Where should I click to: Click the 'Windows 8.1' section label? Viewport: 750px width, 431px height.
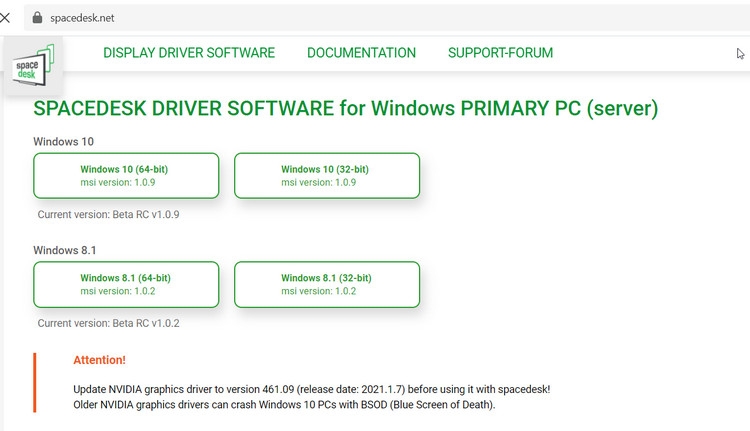65,250
